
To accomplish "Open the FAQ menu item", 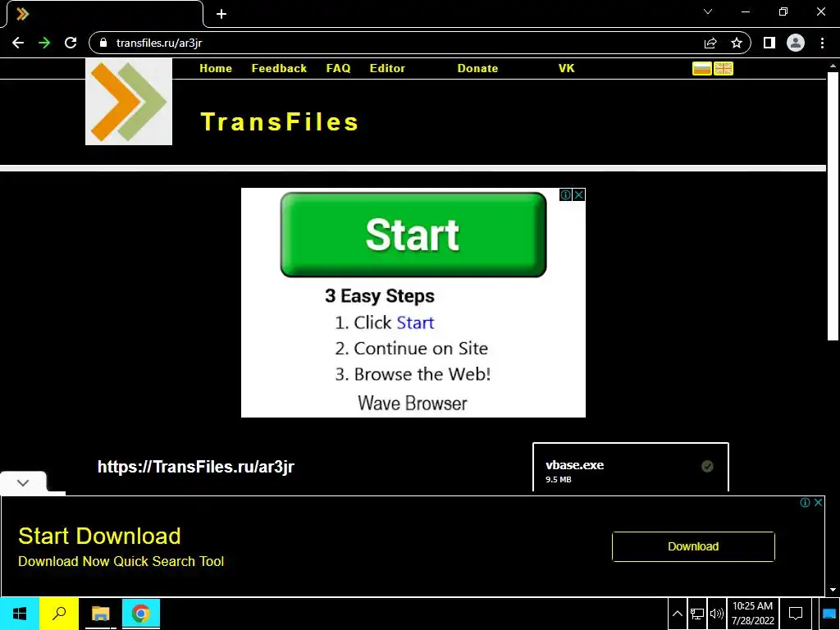I will point(338,69).
